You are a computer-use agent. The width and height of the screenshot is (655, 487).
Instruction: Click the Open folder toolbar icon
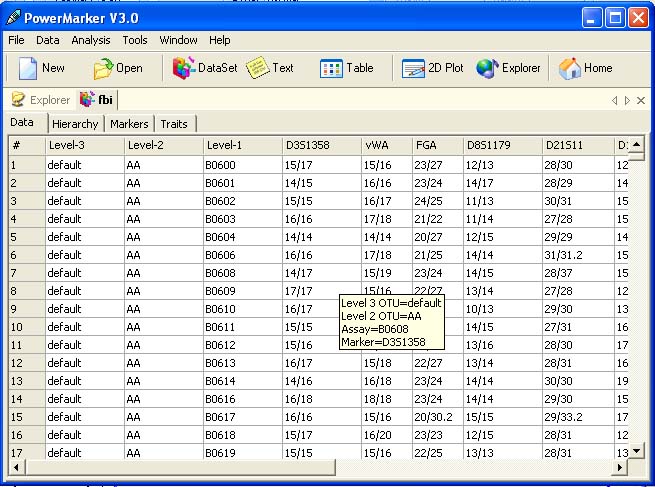[x=103, y=68]
